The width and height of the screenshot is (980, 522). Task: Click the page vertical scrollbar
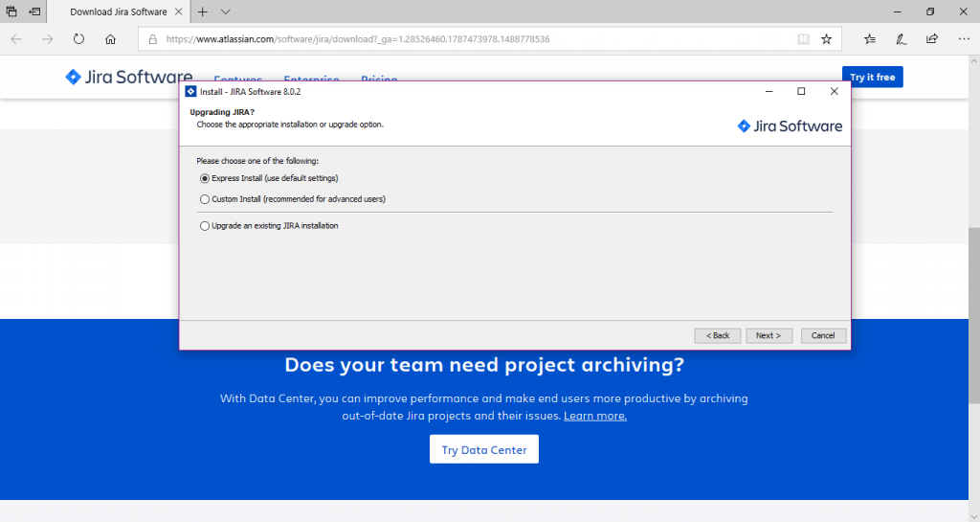click(x=973, y=316)
